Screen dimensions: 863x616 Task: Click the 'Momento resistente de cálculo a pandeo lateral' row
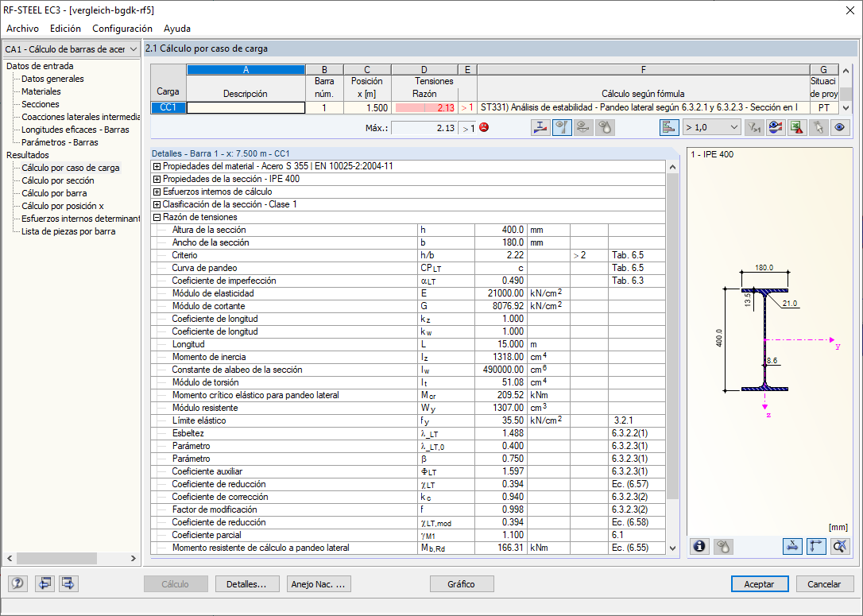tap(408, 548)
